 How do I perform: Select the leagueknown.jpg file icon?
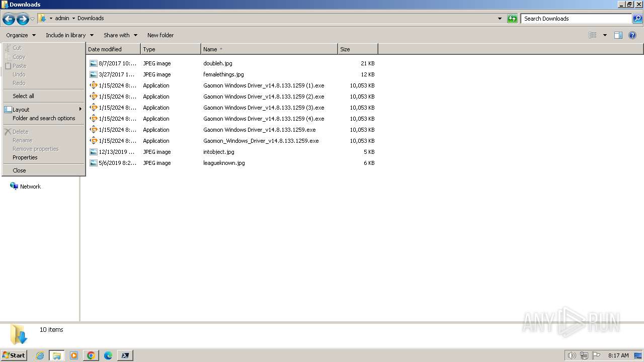(x=94, y=163)
